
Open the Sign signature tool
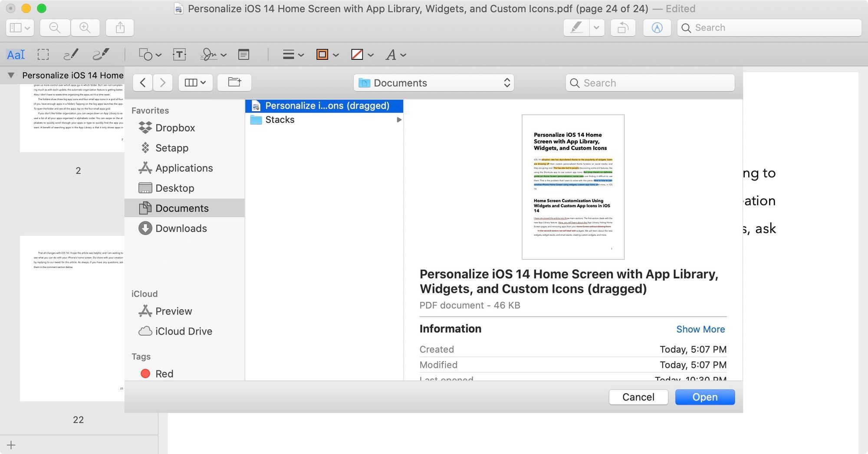213,55
